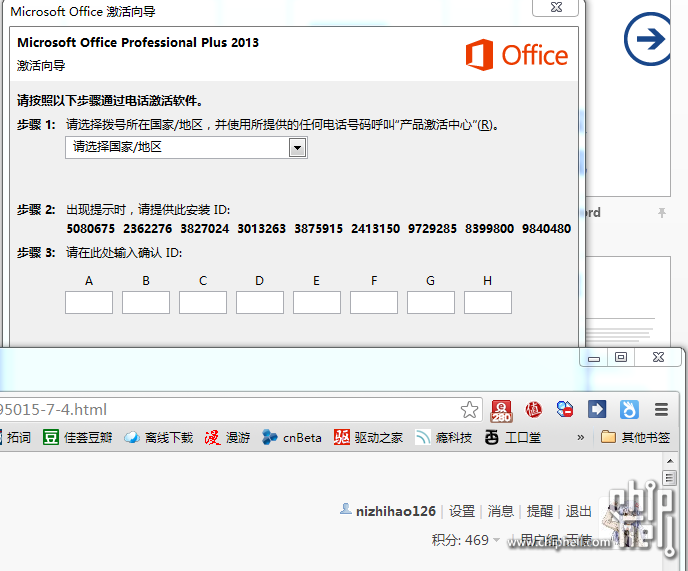The height and width of the screenshot is (571, 688).
Task: Click the pin icon in Word window
Action: (662, 213)
